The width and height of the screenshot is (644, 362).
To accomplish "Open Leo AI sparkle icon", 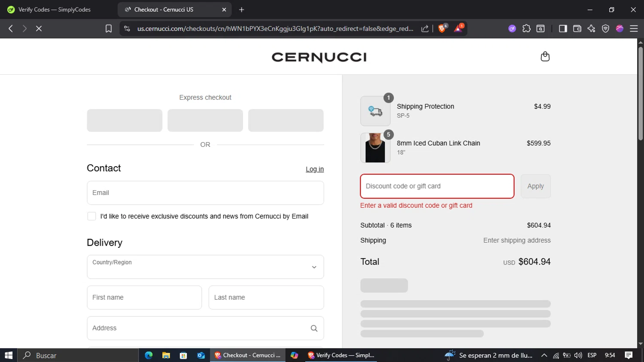I will pos(591,28).
